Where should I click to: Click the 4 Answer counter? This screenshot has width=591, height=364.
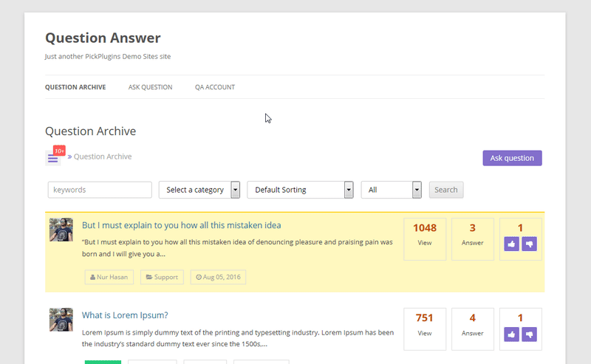(x=473, y=329)
